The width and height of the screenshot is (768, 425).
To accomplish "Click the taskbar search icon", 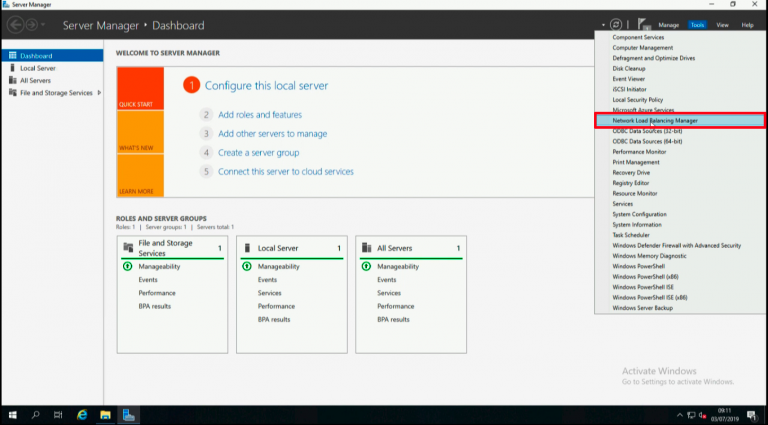I will (35, 415).
